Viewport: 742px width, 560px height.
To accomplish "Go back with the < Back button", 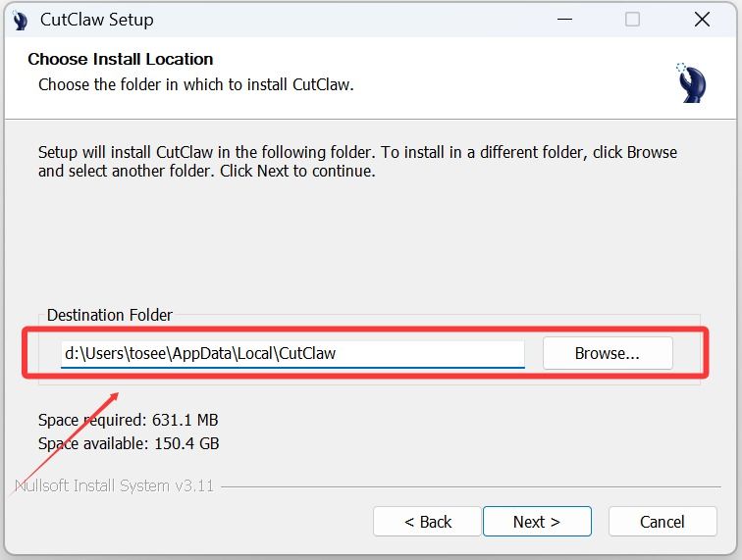I will click(427, 522).
